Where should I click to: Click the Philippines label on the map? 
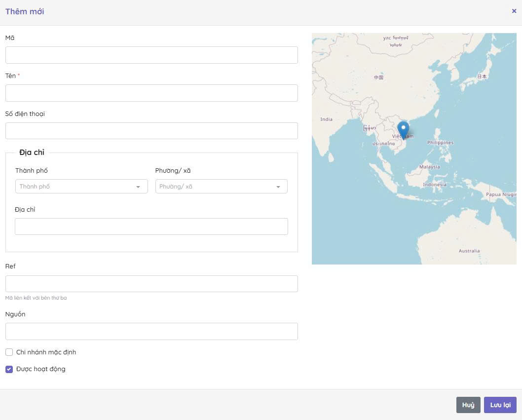click(x=440, y=143)
